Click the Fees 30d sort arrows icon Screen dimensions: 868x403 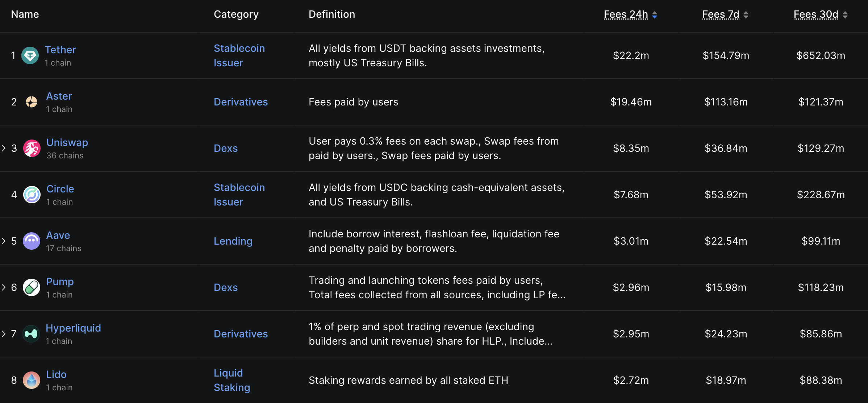point(845,15)
